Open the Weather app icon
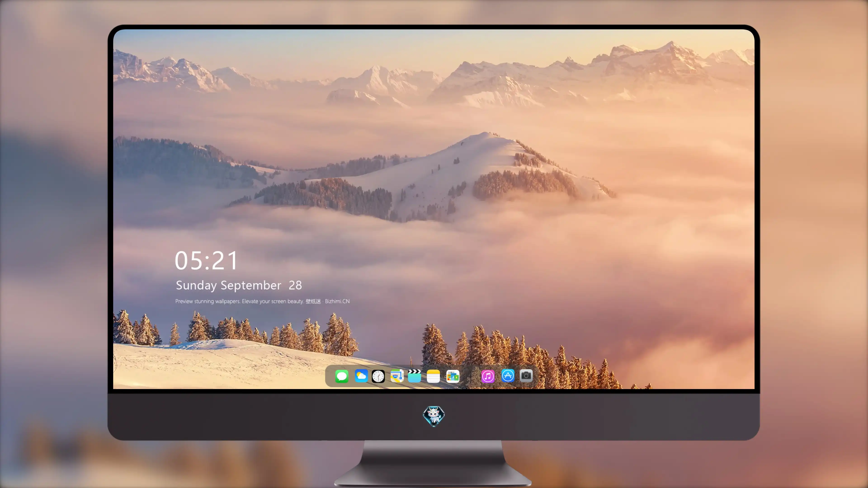868x488 pixels. pyautogui.click(x=361, y=376)
